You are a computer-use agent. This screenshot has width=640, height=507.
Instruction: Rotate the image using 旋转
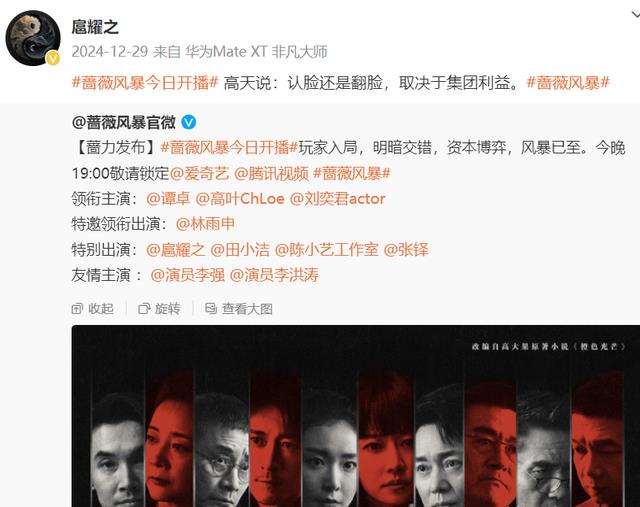pos(159,309)
